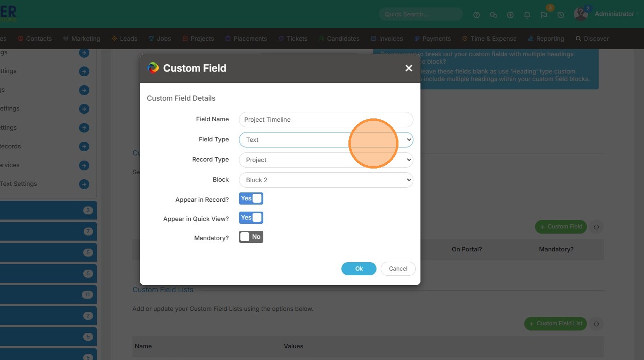
Task: Focus the Quick Search box
Action: coord(421,14)
